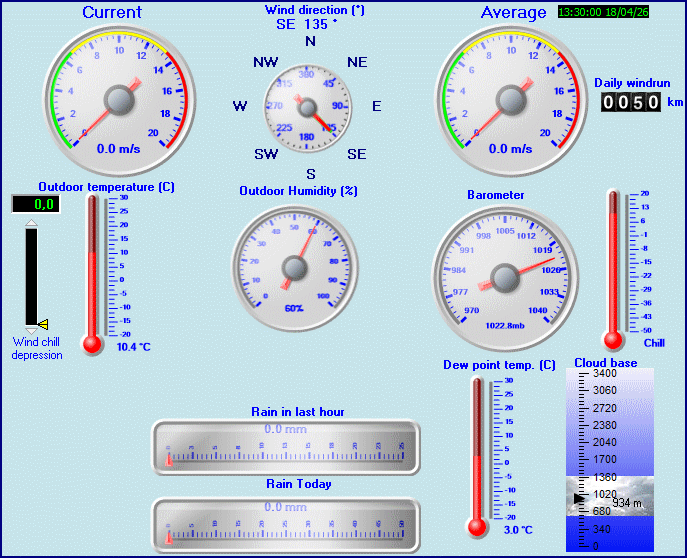Click the wind chill depression black bar
Image resolution: width=687 pixels, height=558 pixels.
coord(32,277)
